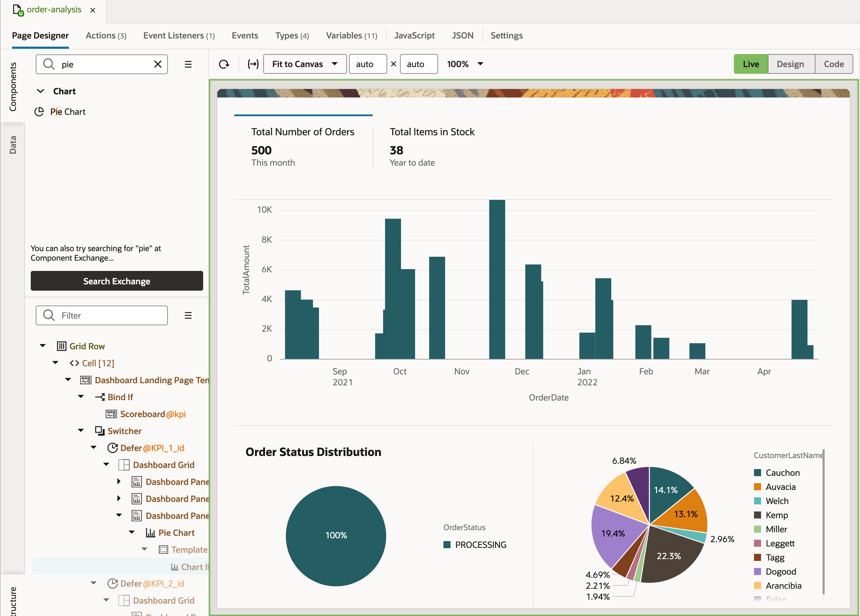Select the Live preview button
This screenshot has width=860, height=616.
(x=751, y=64)
